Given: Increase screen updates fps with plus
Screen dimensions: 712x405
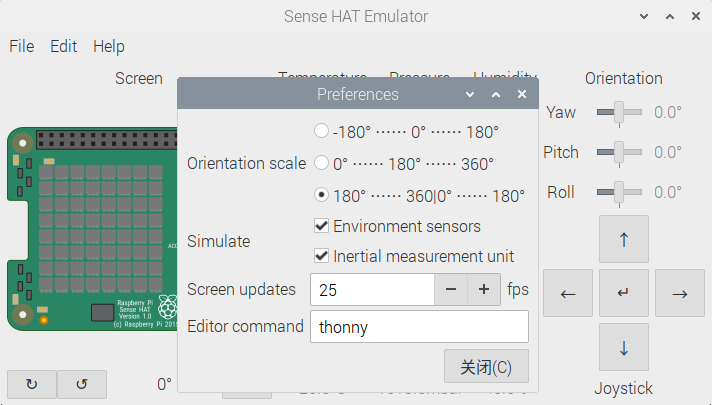Looking at the screenshot, I should (x=484, y=289).
